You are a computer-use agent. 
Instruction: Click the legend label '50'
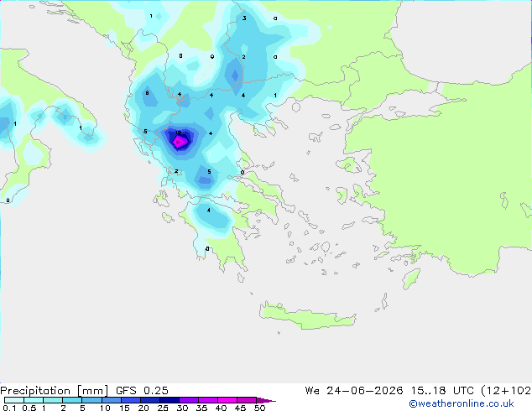point(259,408)
